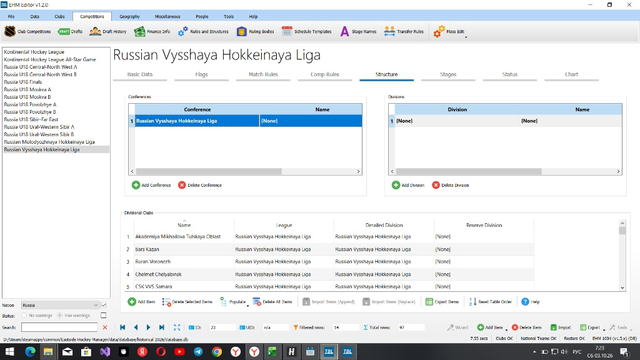Go to first record navigation arrow
Viewport: 640px width, 360px height.
coord(122,327)
